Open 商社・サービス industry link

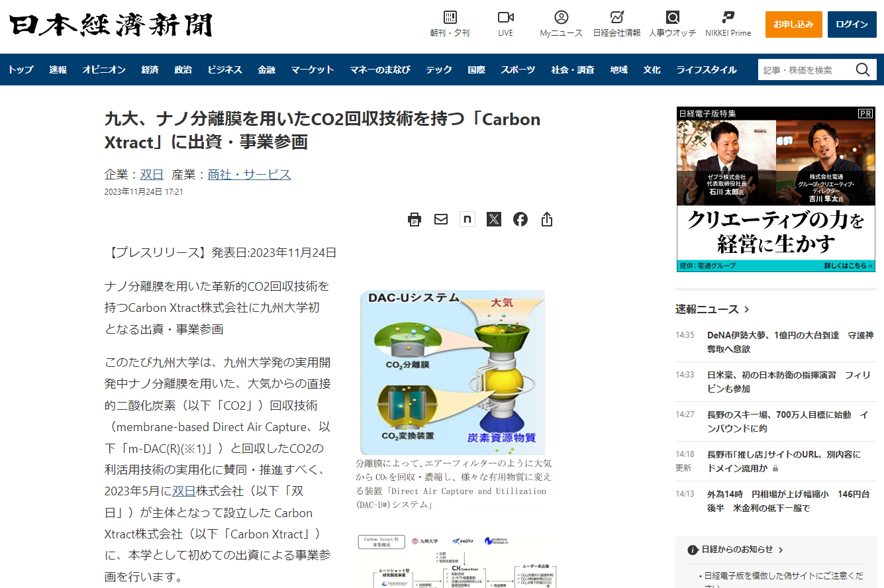point(249,175)
